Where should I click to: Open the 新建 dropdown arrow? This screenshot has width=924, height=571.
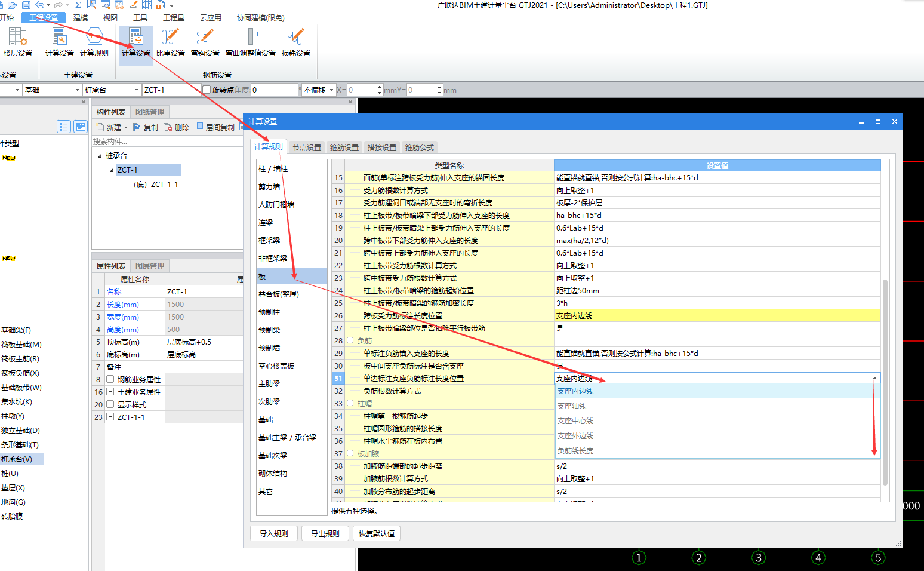(126, 128)
